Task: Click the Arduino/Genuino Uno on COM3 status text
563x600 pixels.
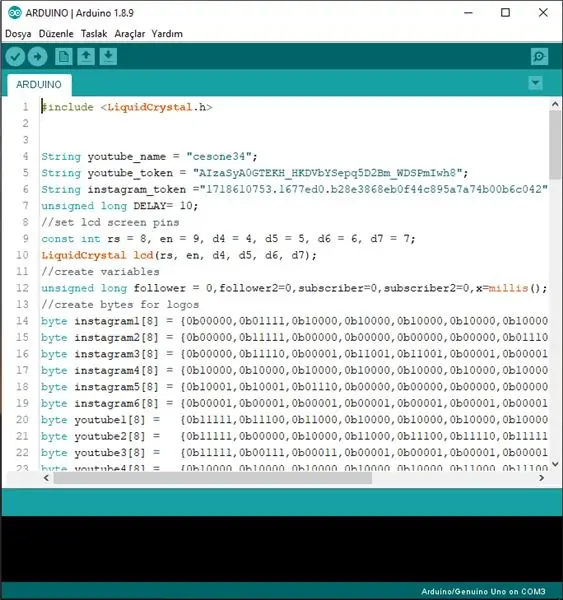Action: click(483, 592)
